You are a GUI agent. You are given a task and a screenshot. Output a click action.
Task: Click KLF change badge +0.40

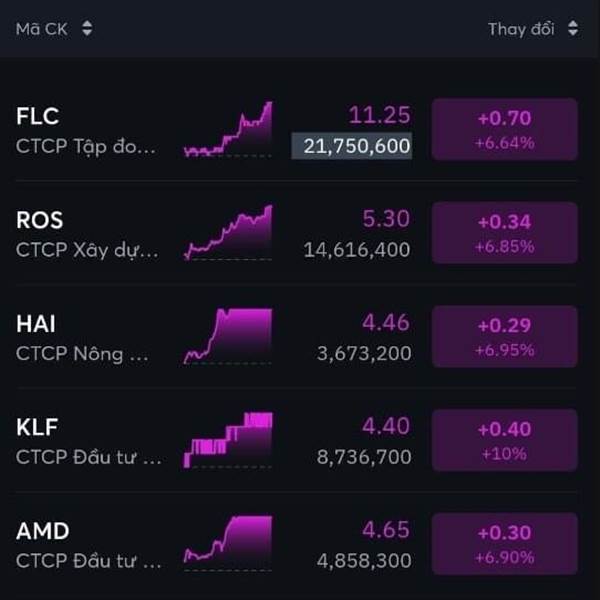pos(504,440)
